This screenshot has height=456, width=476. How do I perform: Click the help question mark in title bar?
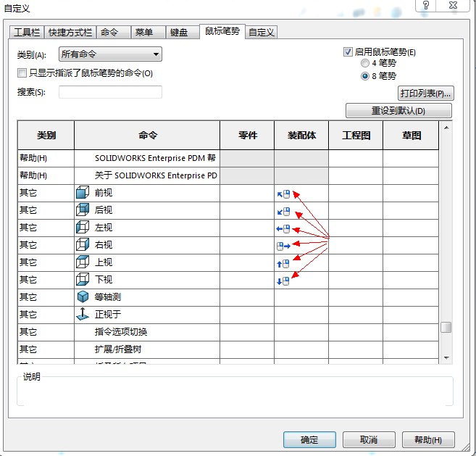425,5
